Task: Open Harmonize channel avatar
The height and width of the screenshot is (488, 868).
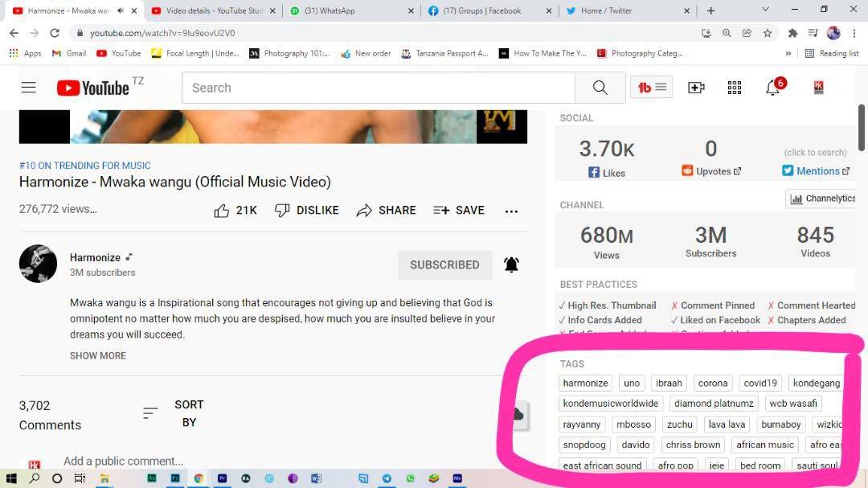Action: click(39, 264)
